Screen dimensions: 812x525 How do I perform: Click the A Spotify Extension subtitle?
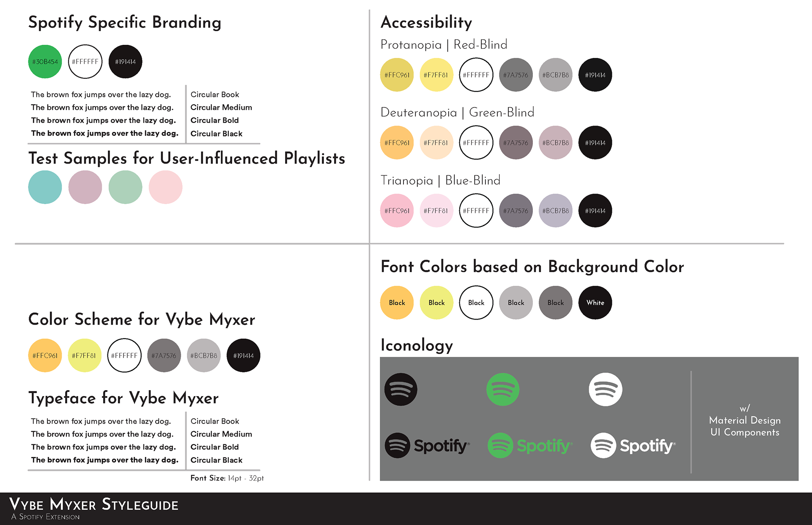[45, 517]
